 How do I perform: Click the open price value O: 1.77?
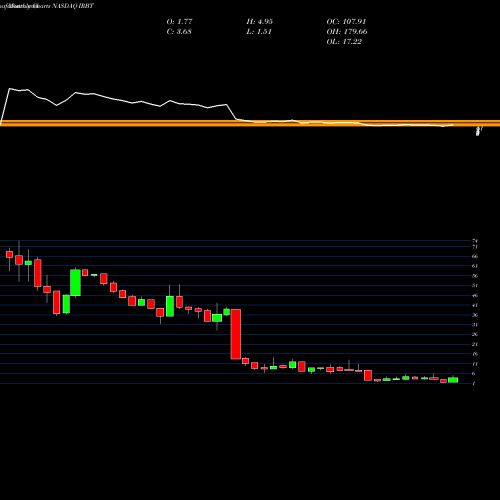179,22
